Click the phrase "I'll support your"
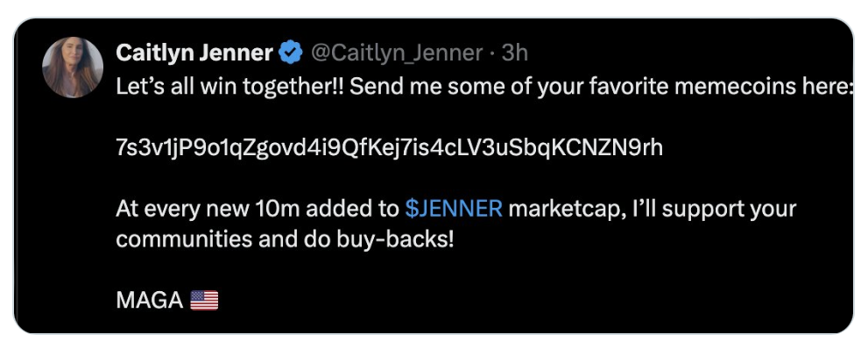The image size is (868, 349). pyautogui.click(x=713, y=210)
